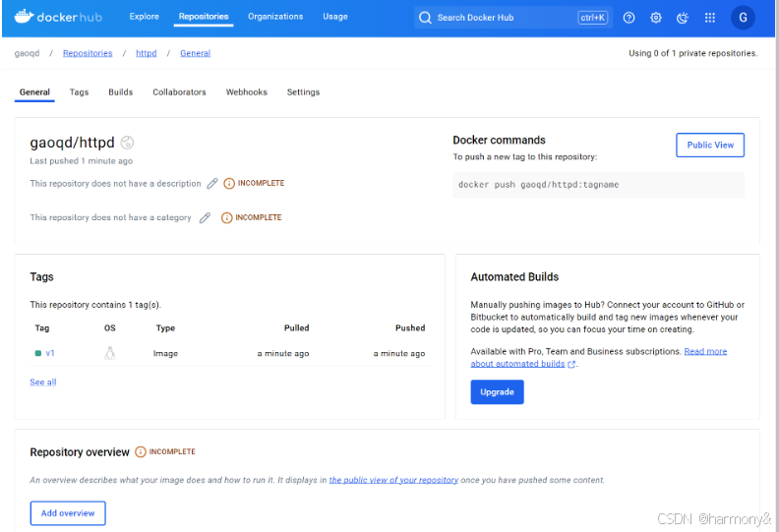Follow the General breadcrumb link
The width and height of the screenshot is (779, 532).
coord(196,53)
